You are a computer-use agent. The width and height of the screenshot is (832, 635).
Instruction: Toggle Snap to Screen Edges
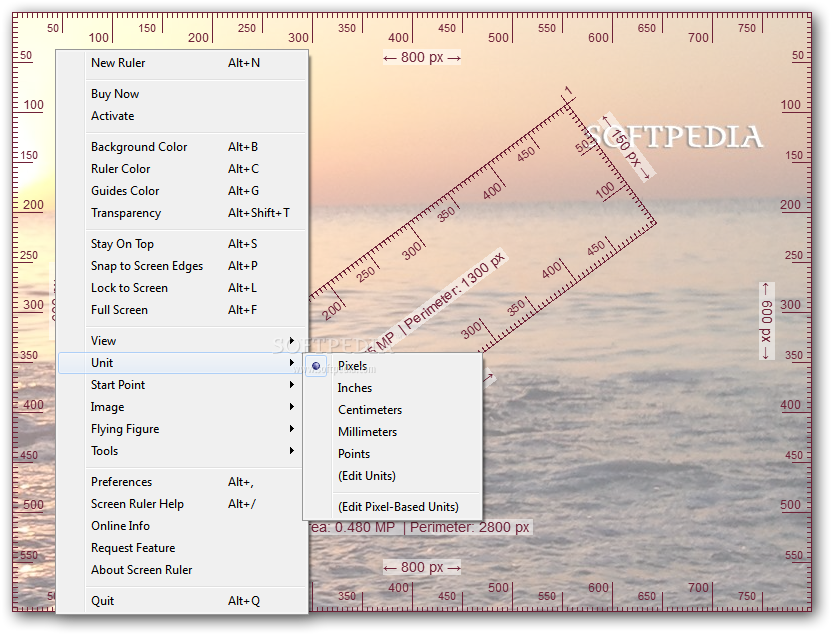[182, 266]
